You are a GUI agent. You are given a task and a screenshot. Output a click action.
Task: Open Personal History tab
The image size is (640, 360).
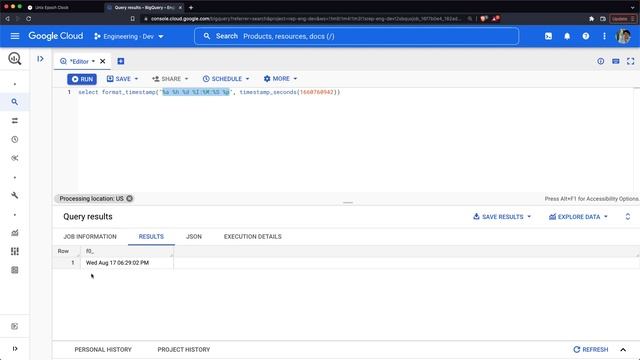coord(103,349)
